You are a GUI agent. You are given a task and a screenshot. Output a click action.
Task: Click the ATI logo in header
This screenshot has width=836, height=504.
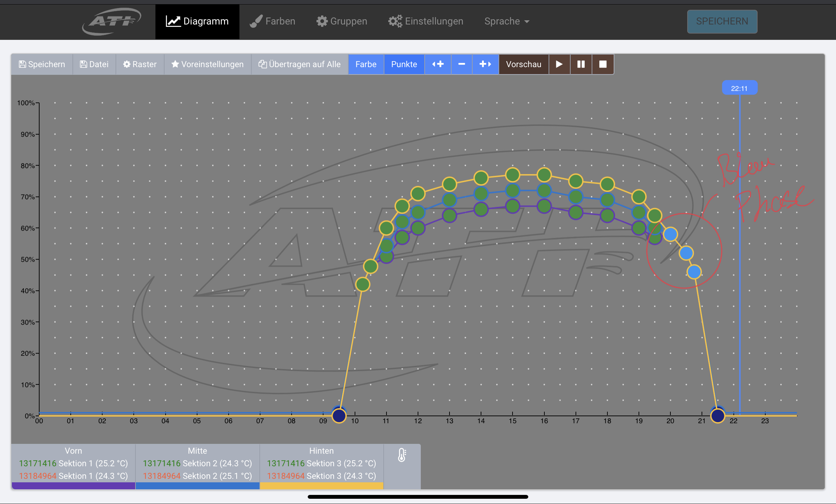click(x=112, y=21)
